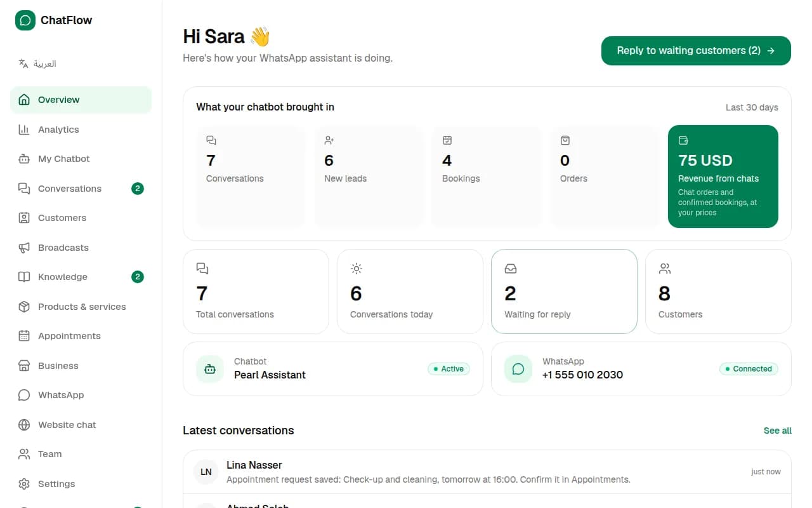This screenshot has width=812, height=508.
Task: Open the Overview page
Action: pyautogui.click(x=81, y=100)
